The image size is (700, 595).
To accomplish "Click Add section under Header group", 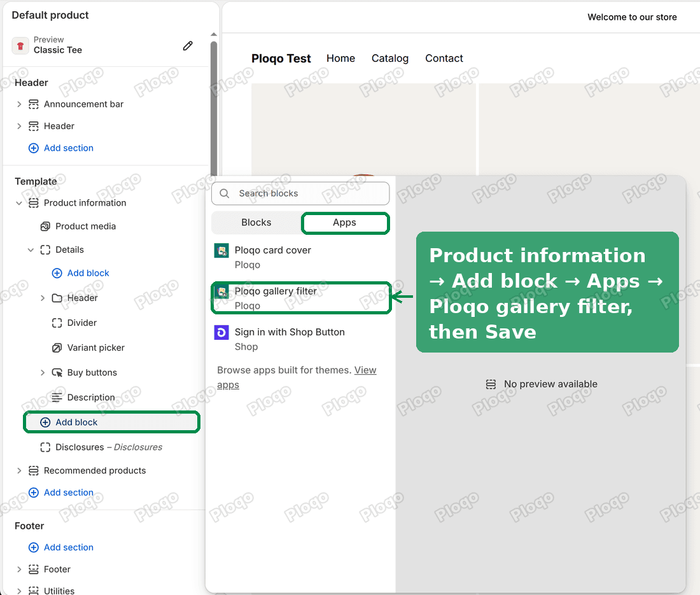I will pos(68,148).
